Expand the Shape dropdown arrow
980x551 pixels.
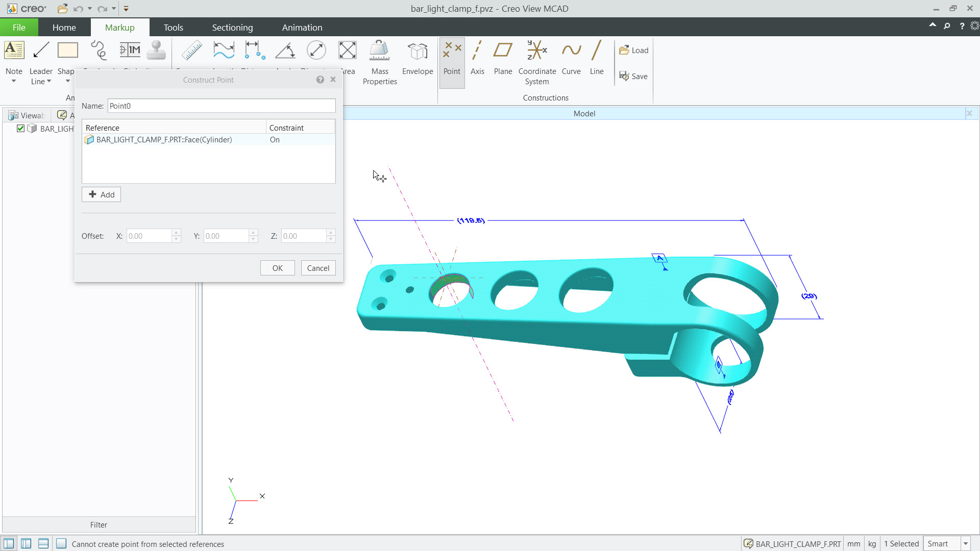(x=67, y=81)
